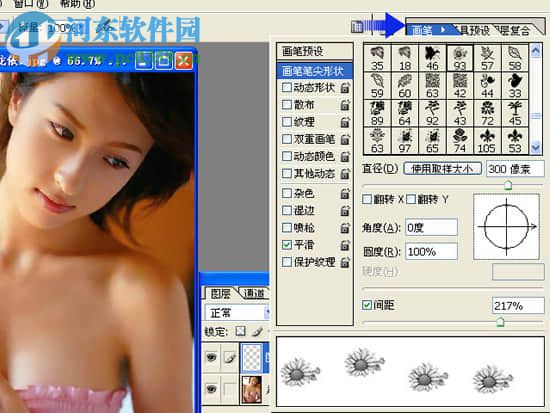
Task: Click the brush preset list scroll-up arrow
Action: [x=536, y=52]
